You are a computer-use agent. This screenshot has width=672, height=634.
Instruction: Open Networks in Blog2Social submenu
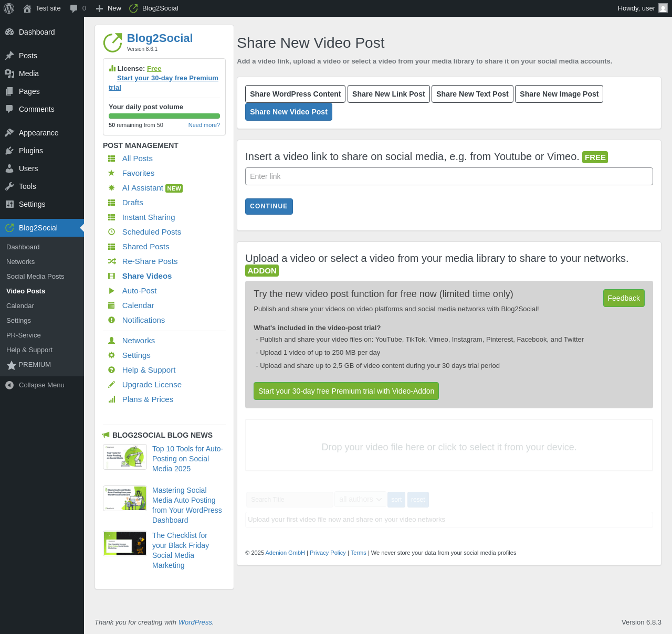click(x=20, y=262)
